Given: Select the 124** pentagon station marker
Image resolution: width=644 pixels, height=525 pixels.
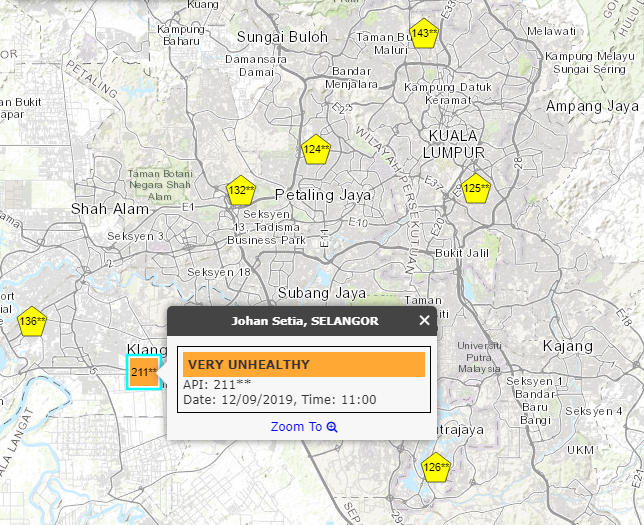Looking at the screenshot, I should coord(315,150).
